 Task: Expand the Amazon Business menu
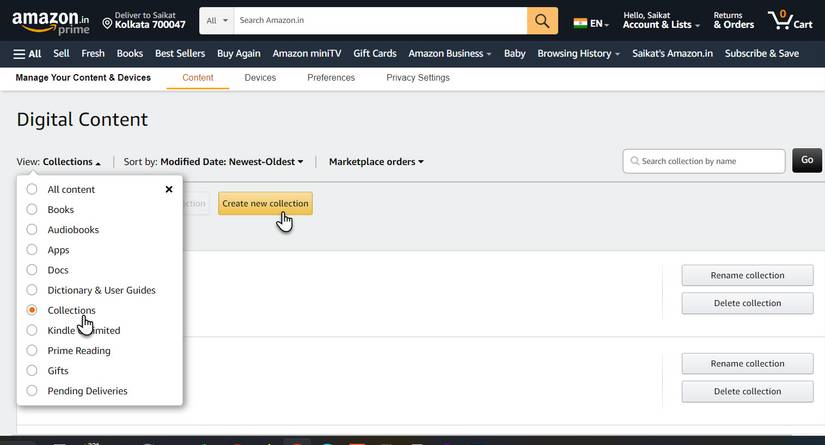pyautogui.click(x=450, y=54)
